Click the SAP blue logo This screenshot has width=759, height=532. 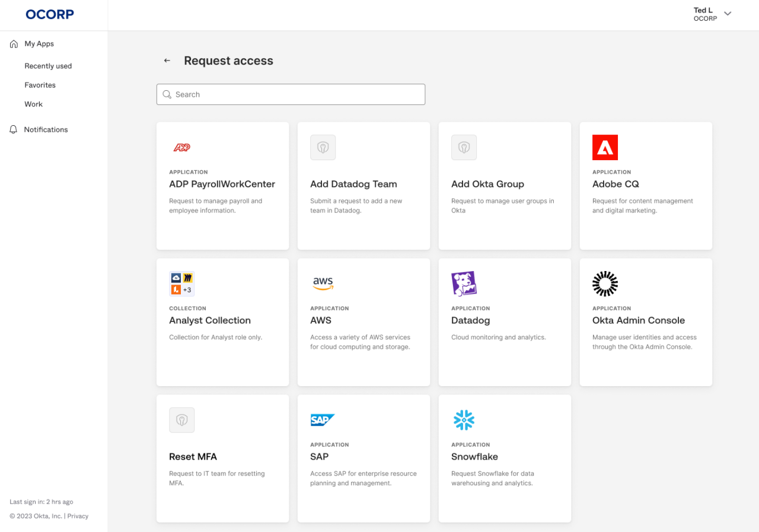click(x=323, y=420)
